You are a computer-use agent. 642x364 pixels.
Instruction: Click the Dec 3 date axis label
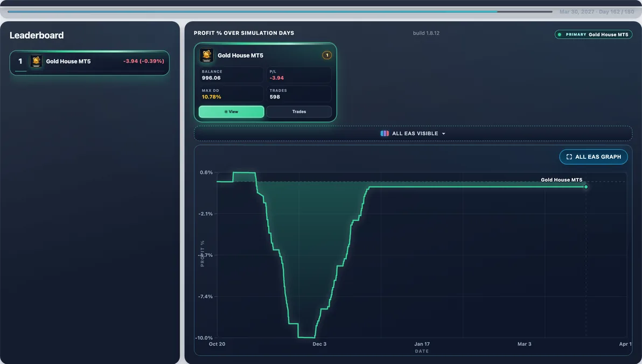319,344
